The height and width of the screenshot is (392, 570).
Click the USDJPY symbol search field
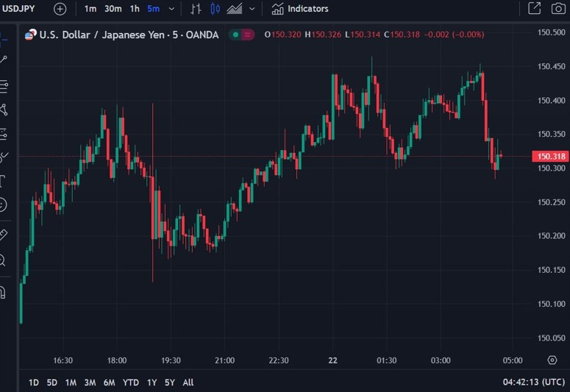pos(18,8)
